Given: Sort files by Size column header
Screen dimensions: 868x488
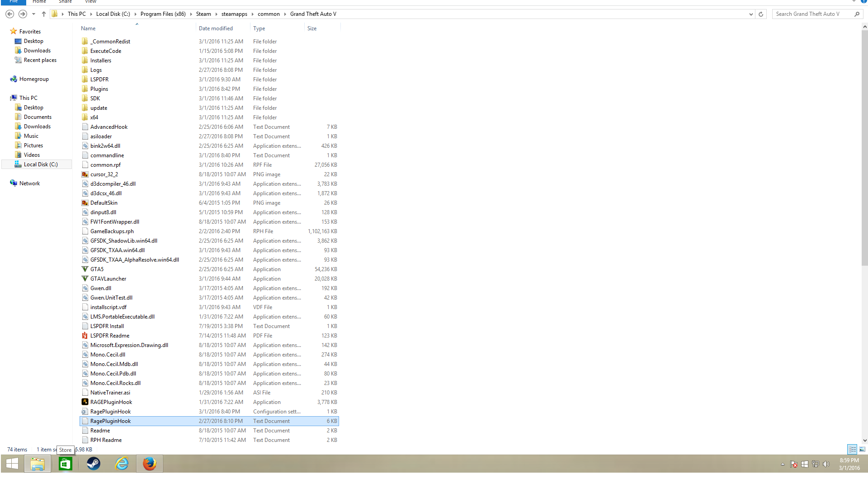Looking at the screenshot, I should click(x=312, y=28).
